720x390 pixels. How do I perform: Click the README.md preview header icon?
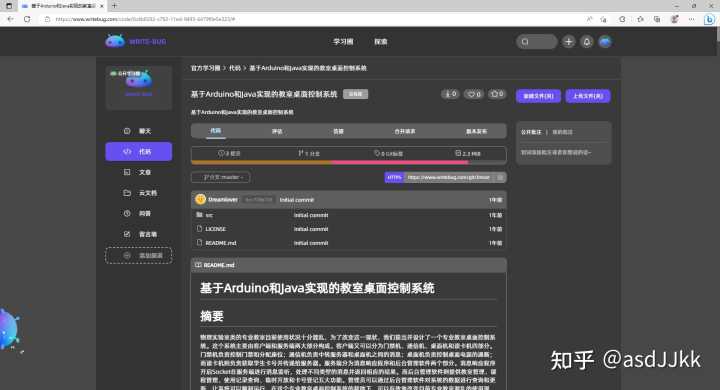(x=198, y=265)
